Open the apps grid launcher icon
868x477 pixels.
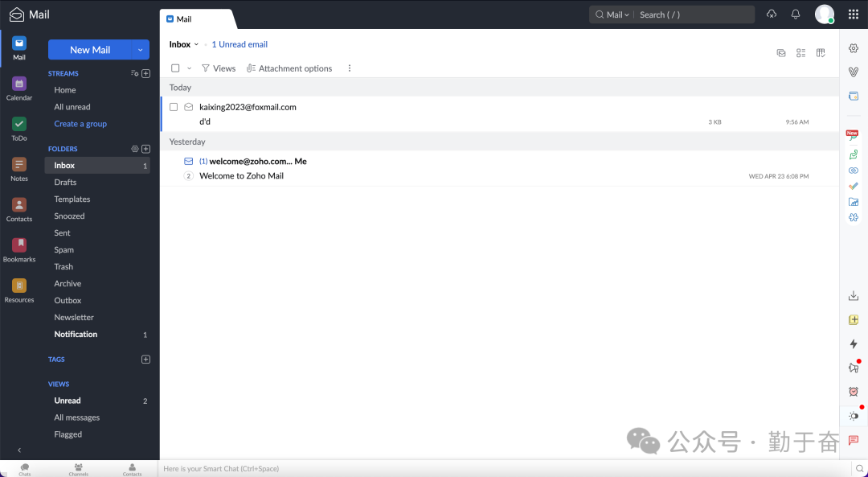point(854,14)
